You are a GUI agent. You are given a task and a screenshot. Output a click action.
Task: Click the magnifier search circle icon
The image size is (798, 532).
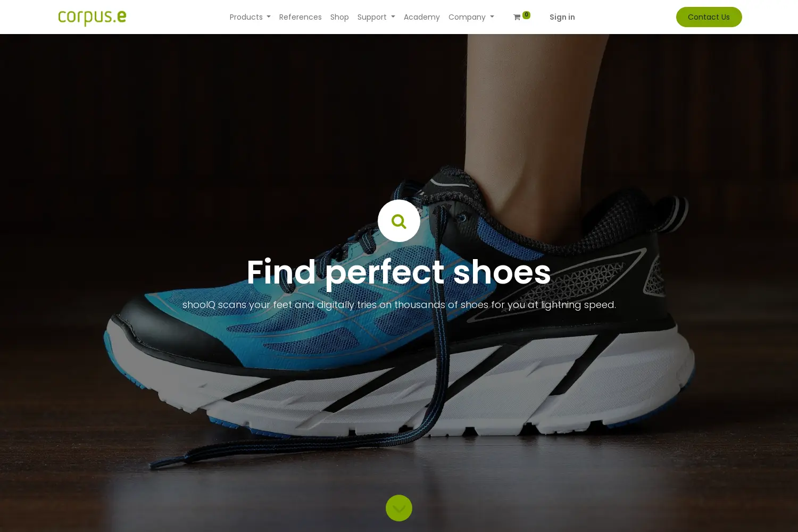click(399, 221)
